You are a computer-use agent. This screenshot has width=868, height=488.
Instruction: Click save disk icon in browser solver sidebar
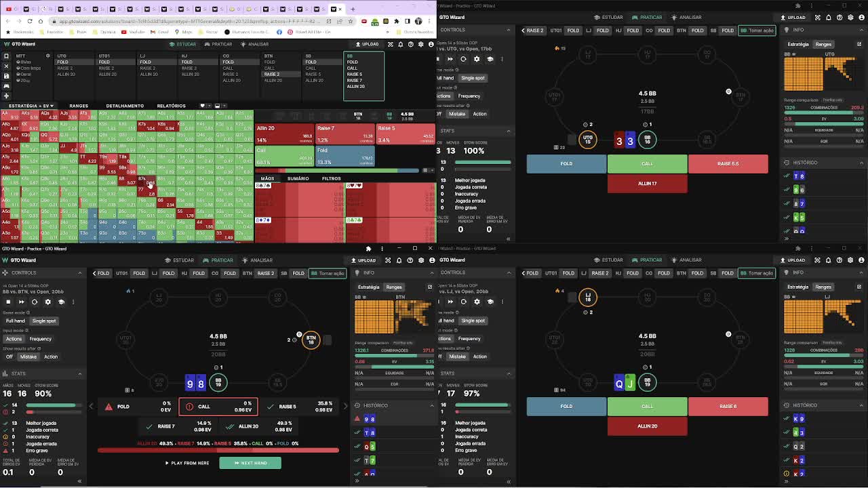coord(6,76)
